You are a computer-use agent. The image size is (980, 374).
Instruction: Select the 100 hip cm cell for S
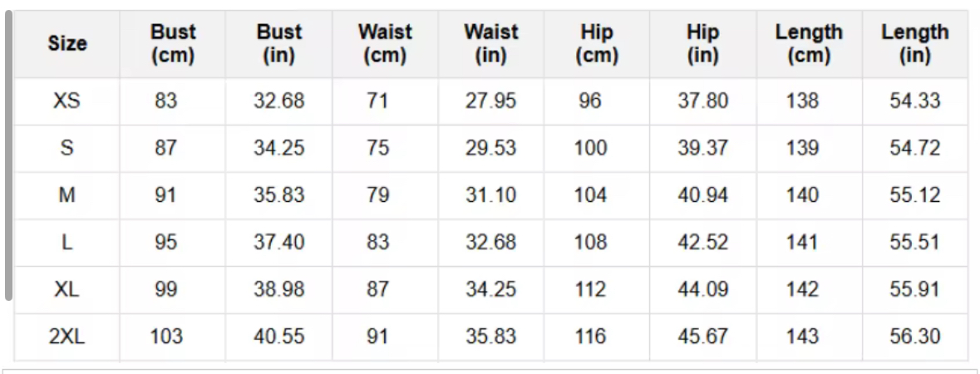point(590,149)
